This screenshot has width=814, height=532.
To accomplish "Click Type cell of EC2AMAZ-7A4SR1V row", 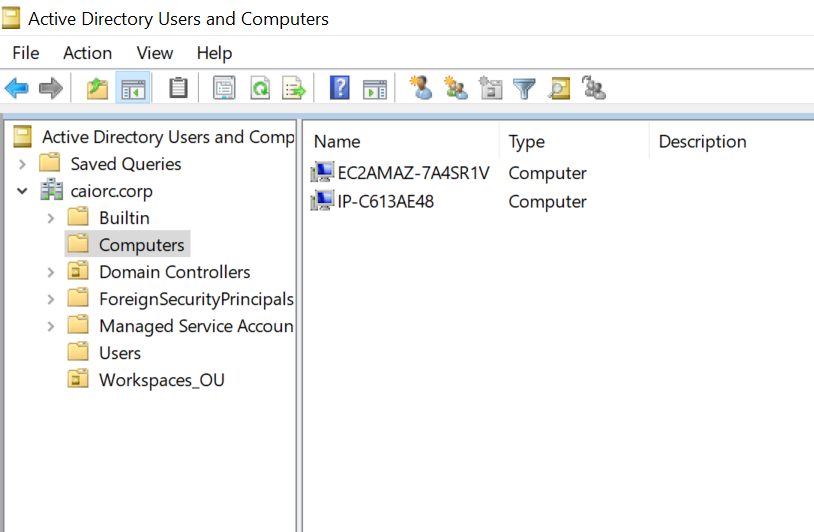I will [548, 173].
